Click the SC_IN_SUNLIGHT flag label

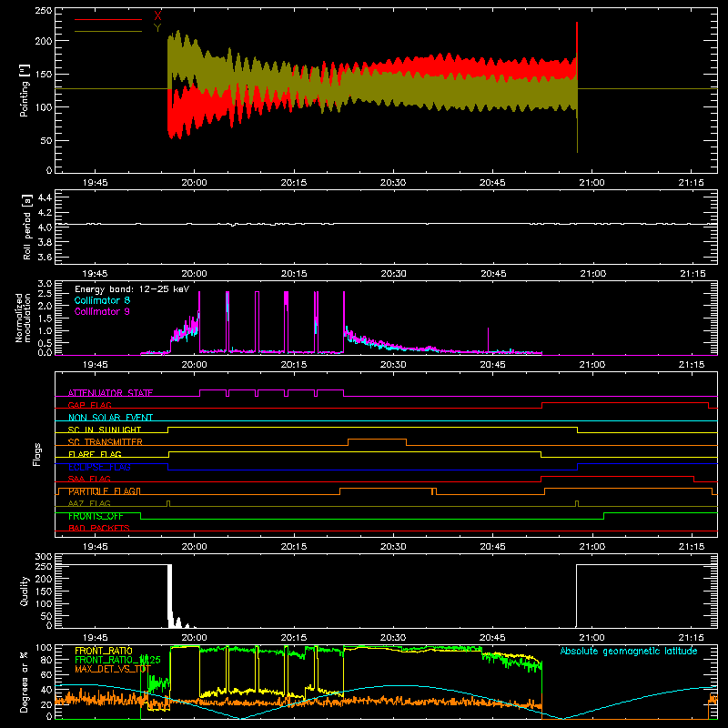click(x=105, y=430)
